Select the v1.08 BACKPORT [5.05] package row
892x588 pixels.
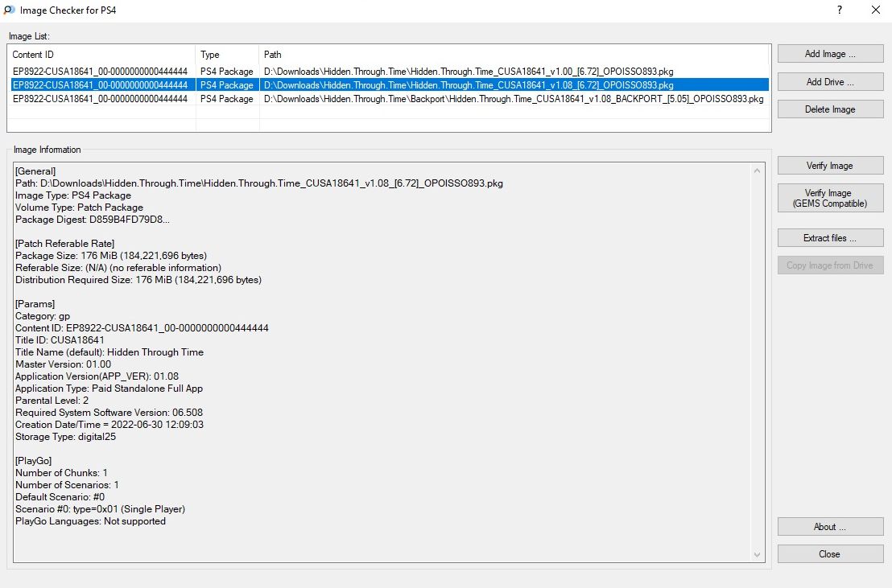tap(390, 98)
